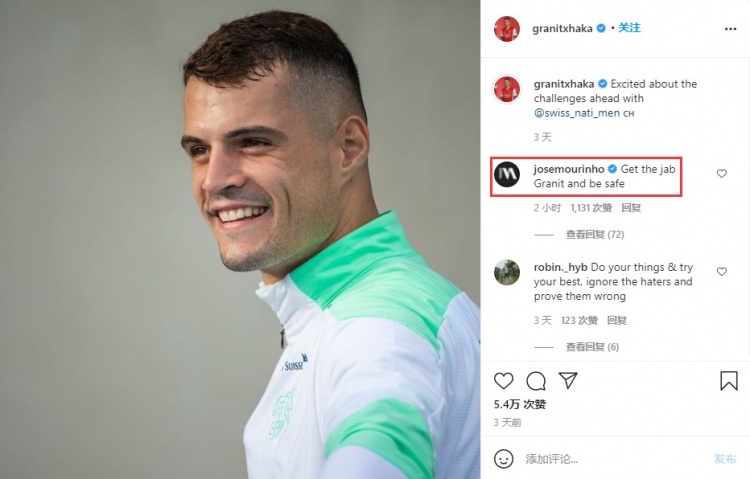Open the @swiss_nati_men mention link
This screenshot has height=479, width=750.
click(x=577, y=113)
